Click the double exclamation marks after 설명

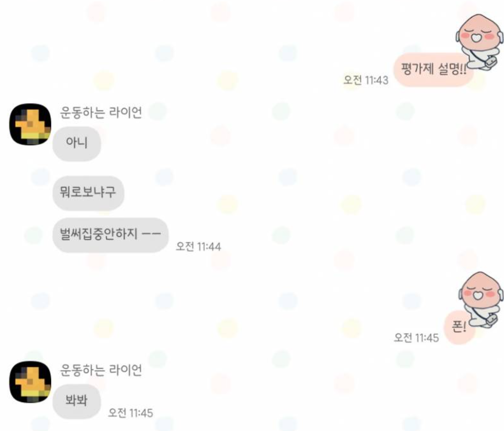point(463,69)
